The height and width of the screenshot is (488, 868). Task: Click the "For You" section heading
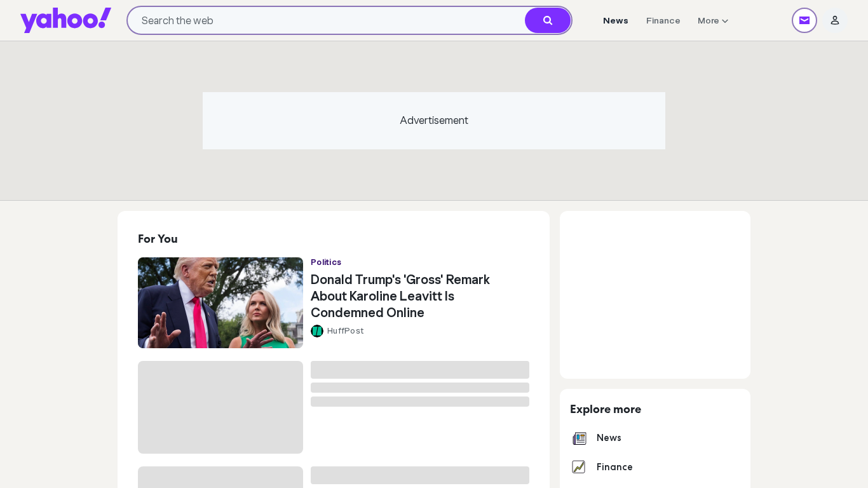click(158, 239)
